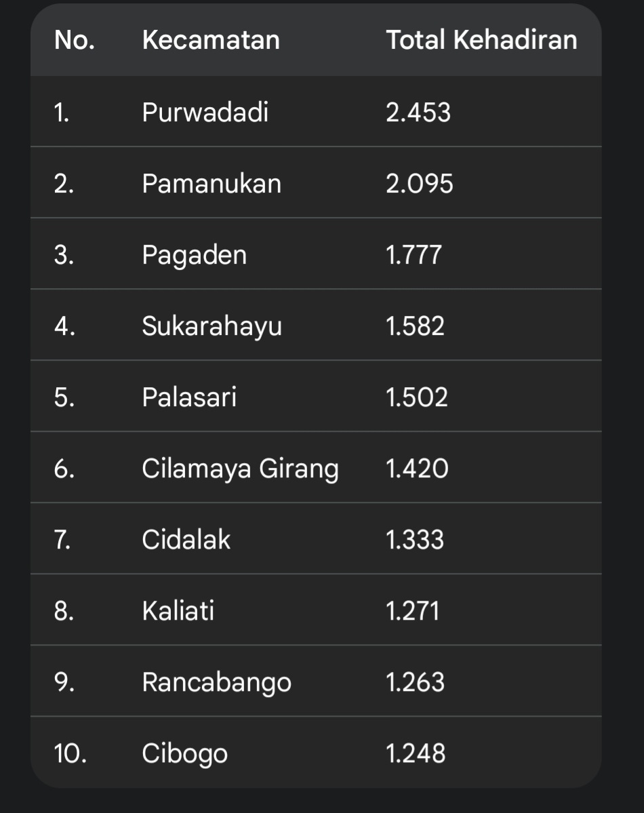Click the 1.271 attendance value

[x=412, y=611]
